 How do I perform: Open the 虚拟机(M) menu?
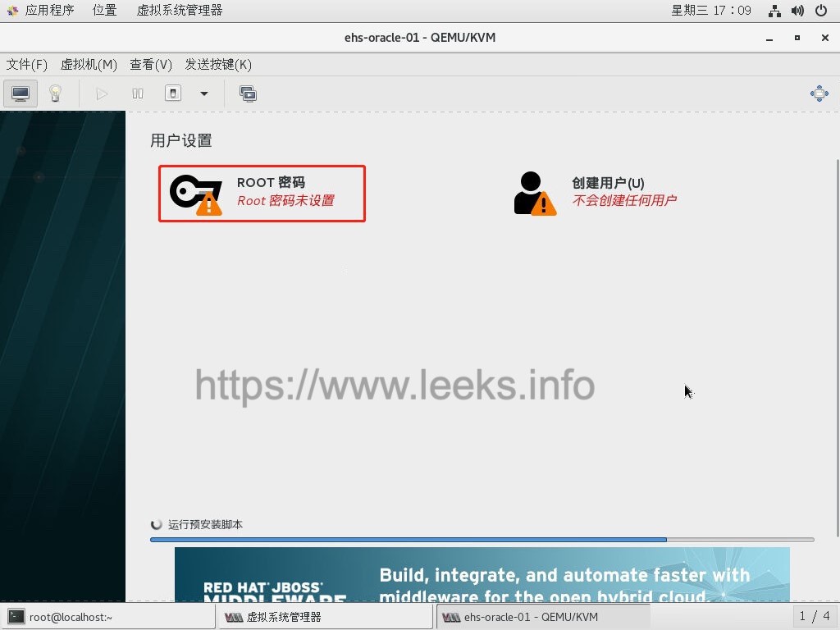(89, 65)
